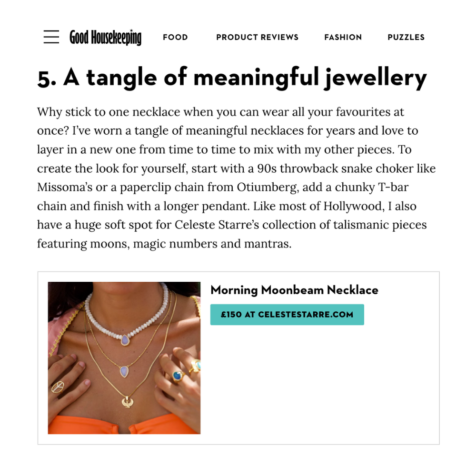This screenshot has height=476, width=476.
Task: Go to the Food section
Action: click(x=175, y=37)
